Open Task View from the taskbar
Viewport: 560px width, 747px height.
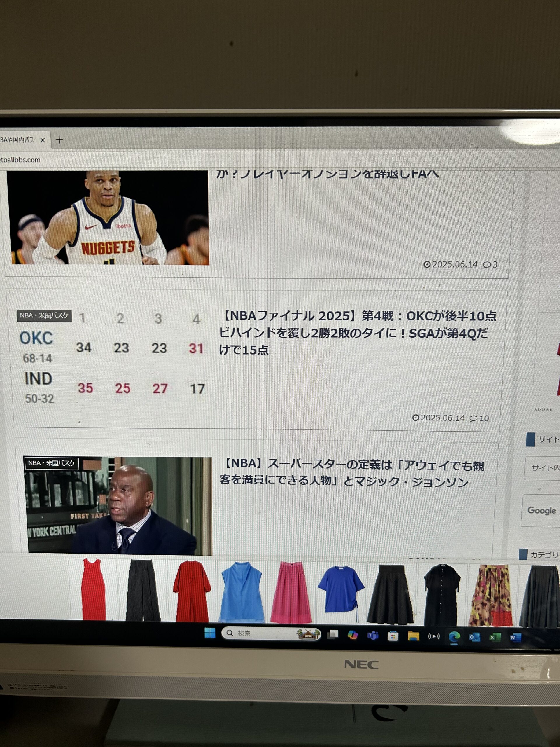tap(333, 634)
